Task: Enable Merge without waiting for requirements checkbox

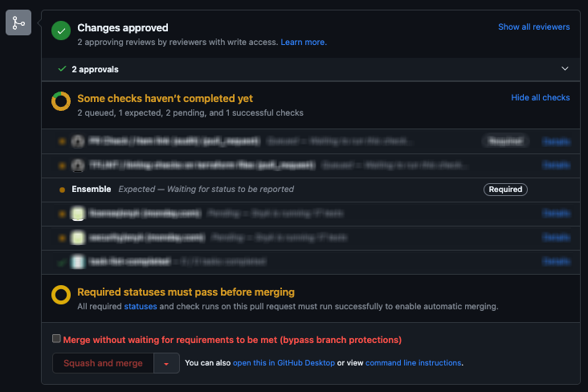Action: click(56, 339)
